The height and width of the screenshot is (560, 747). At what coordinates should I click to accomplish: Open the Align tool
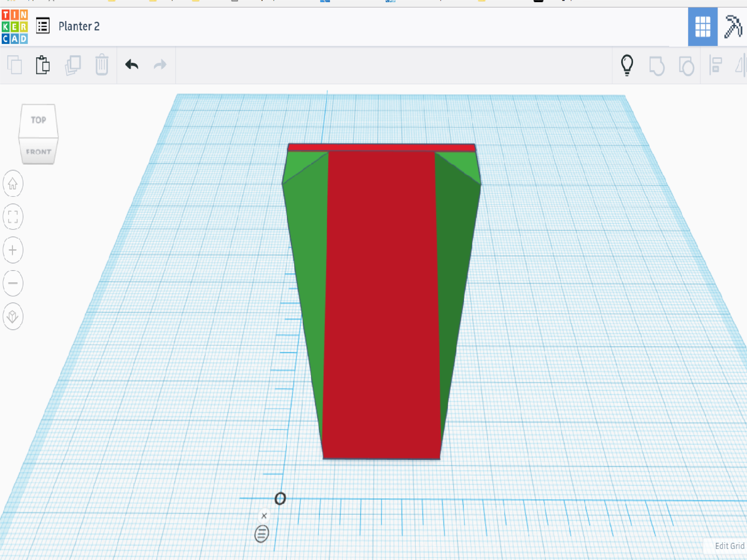click(x=716, y=65)
